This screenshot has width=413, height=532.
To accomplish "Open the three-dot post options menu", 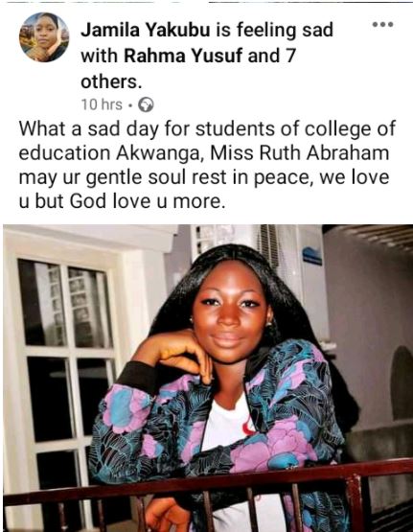I will [382, 24].
